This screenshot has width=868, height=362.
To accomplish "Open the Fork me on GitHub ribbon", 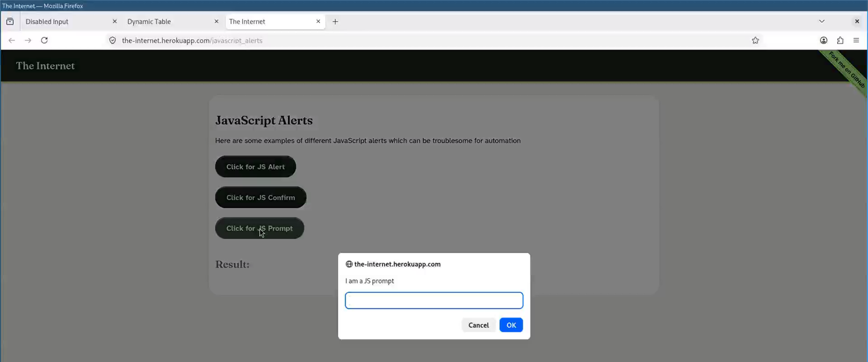I will click(x=847, y=70).
